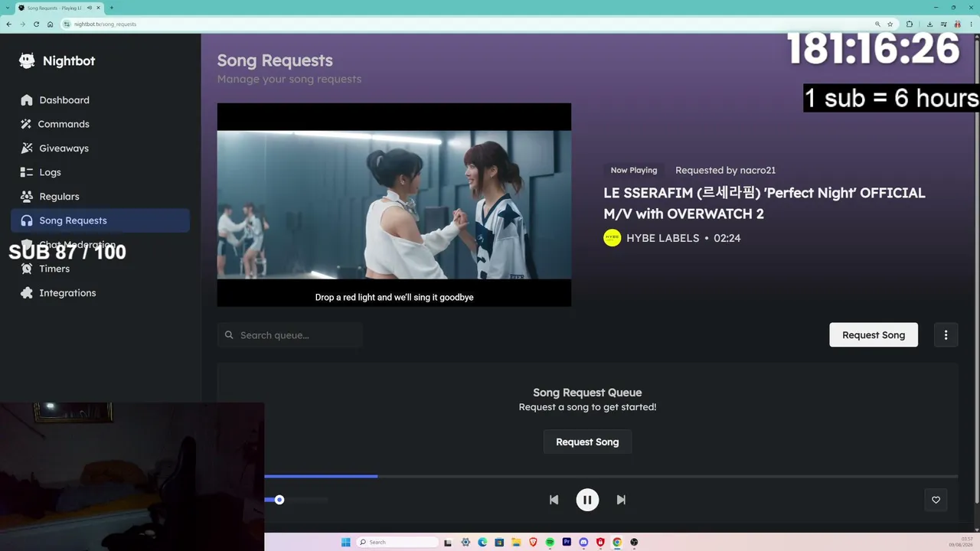The height and width of the screenshot is (551, 980).
Task: Open a new browser tab
Action: coord(112,8)
